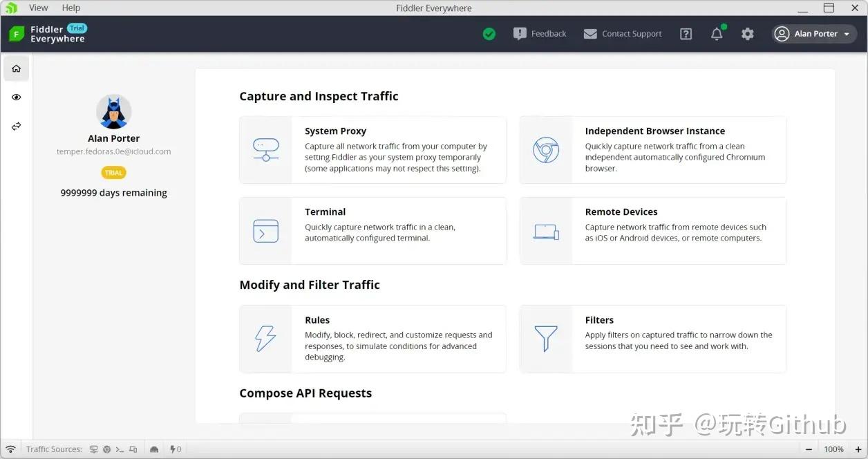Click the Alan Porter avatar in the profile panel

[x=114, y=112]
